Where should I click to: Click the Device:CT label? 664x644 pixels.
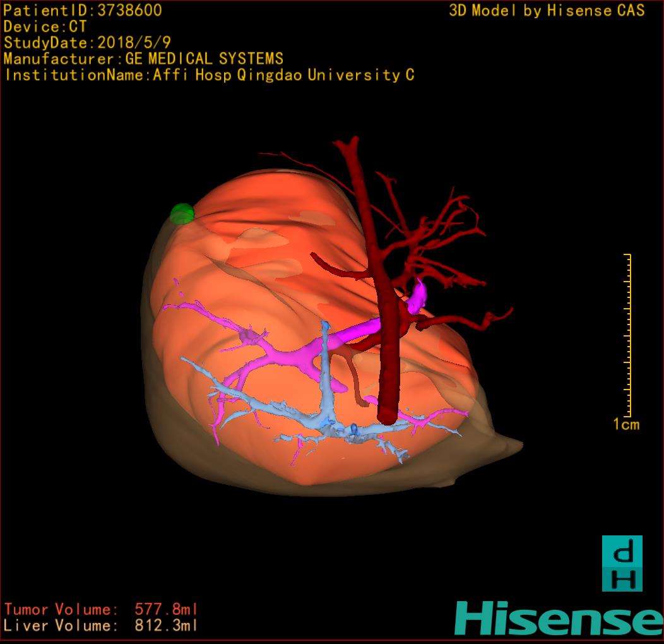[x=45, y=27]
